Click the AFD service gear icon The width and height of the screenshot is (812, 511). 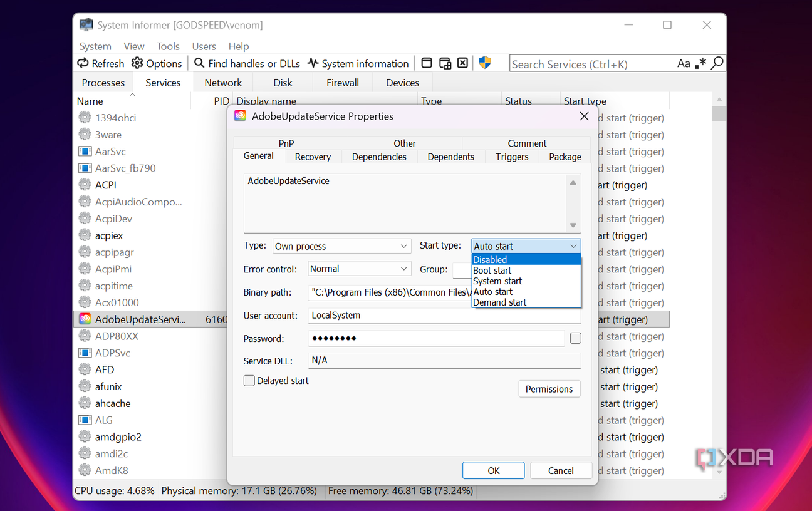[85, 369]
